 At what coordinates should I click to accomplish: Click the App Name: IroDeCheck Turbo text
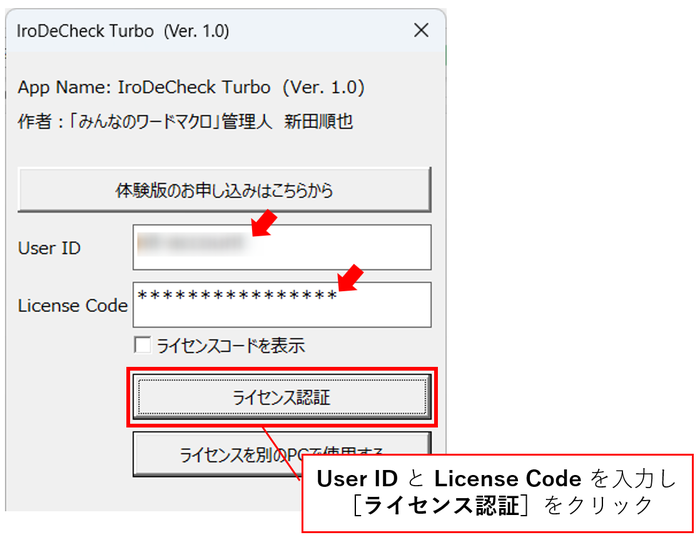tap(191, 87)
